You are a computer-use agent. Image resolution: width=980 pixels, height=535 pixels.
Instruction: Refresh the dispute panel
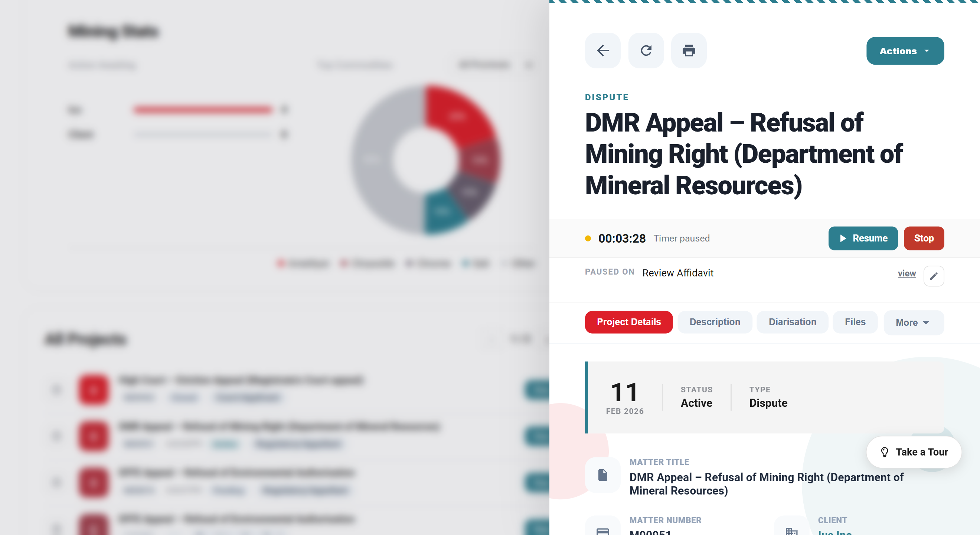[646, 51]
